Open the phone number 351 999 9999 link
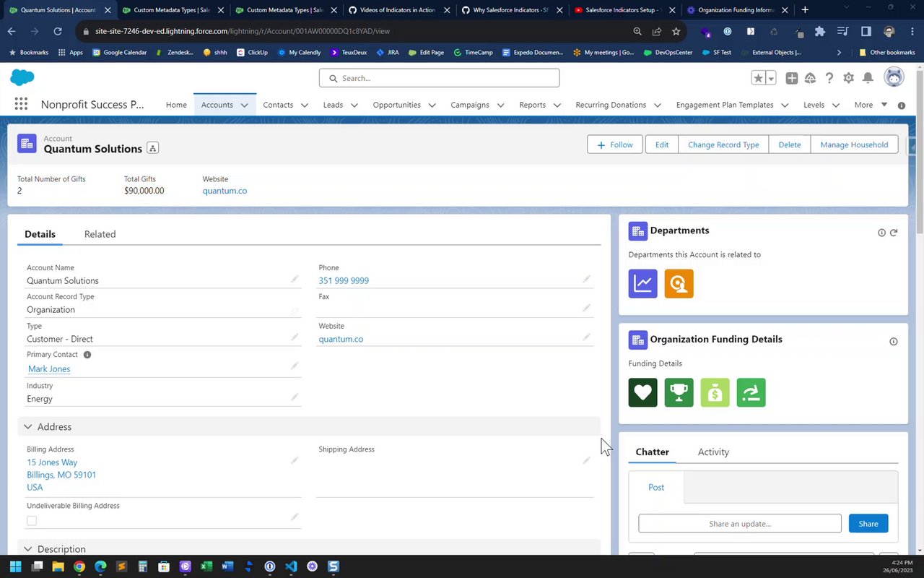924x578 pixels. (344, 280)
